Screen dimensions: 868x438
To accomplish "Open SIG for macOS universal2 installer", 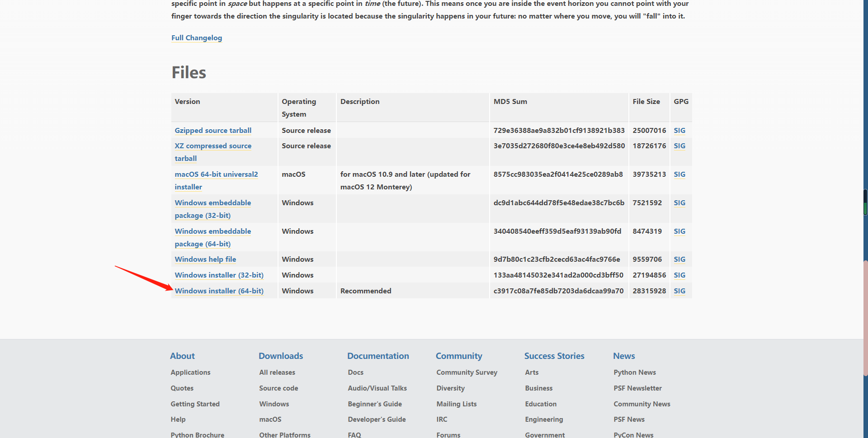I will [x=679, y=174].
